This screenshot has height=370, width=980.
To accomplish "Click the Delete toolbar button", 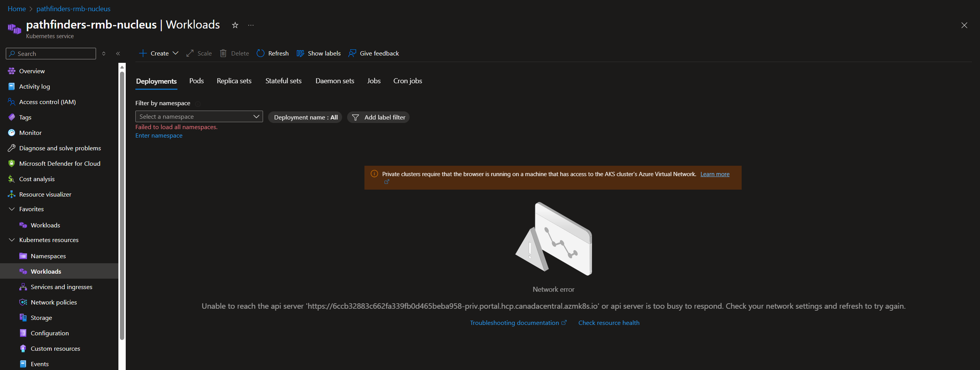I will point(234,53).
